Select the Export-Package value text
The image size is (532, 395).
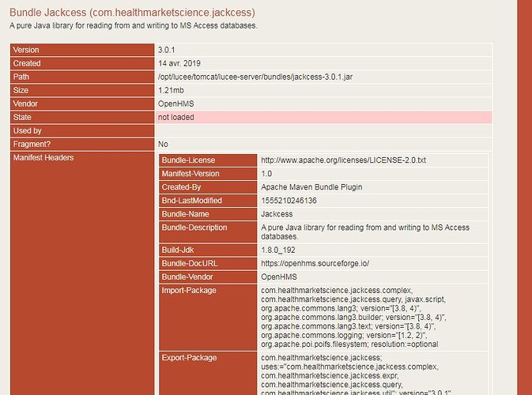pyautogui.click(x=356, y=376)
